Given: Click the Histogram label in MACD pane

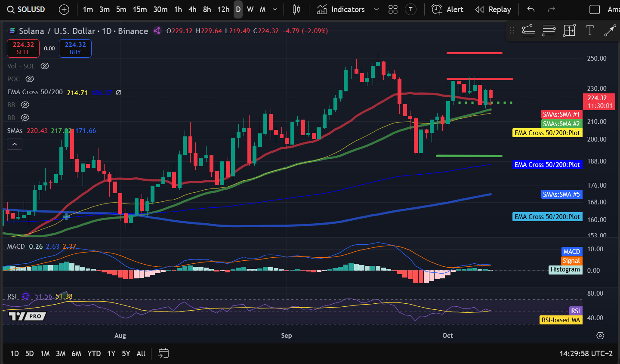Looking at the screenshot, I should (x=565, y=270).
